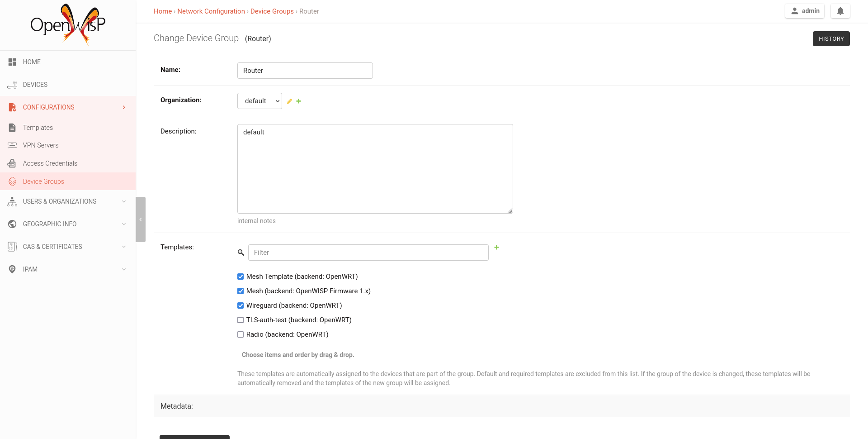Click the Access Credentials lock icon
This screenshot has width=868, height=439.
tap(12, 163)
